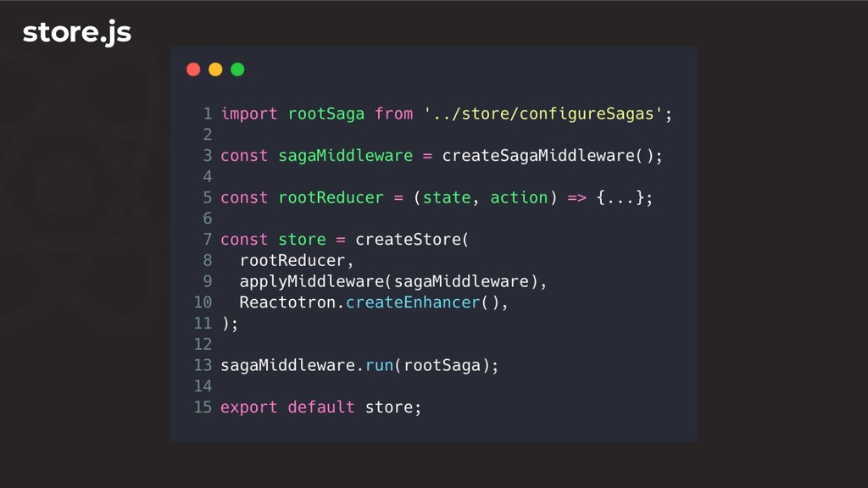Click the green maximize dot
The width and height of the screenshot is (868, 488).
pyautogui.click(x=237, y=69)
